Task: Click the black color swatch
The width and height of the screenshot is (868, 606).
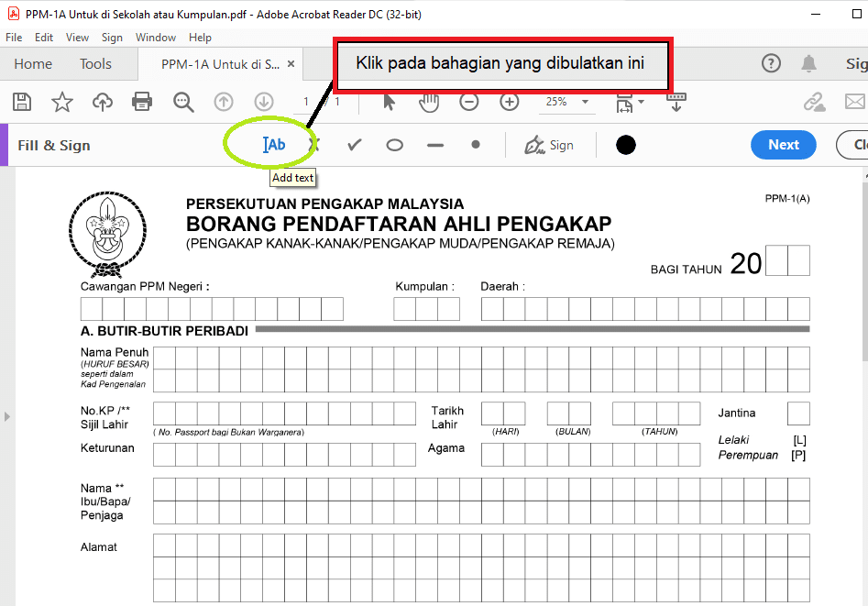Action: point(625,145)
